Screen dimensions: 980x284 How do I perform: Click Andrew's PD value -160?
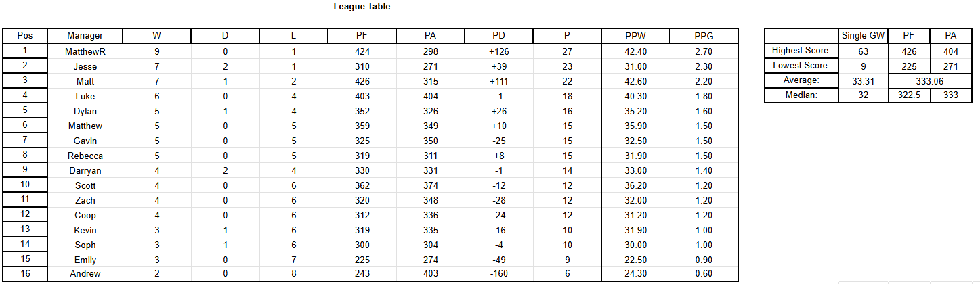(498, 274)
